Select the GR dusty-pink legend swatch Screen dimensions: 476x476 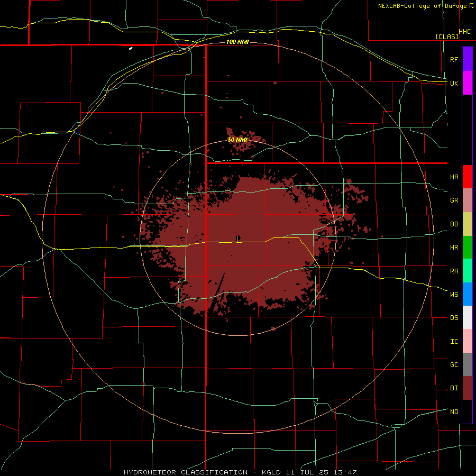click(467, 200)
